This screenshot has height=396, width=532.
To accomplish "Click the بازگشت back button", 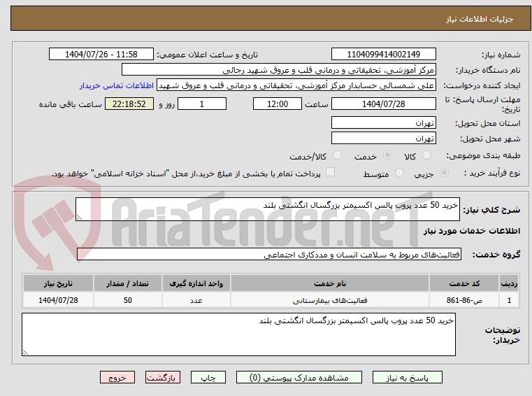I will [x=162, y=378].
